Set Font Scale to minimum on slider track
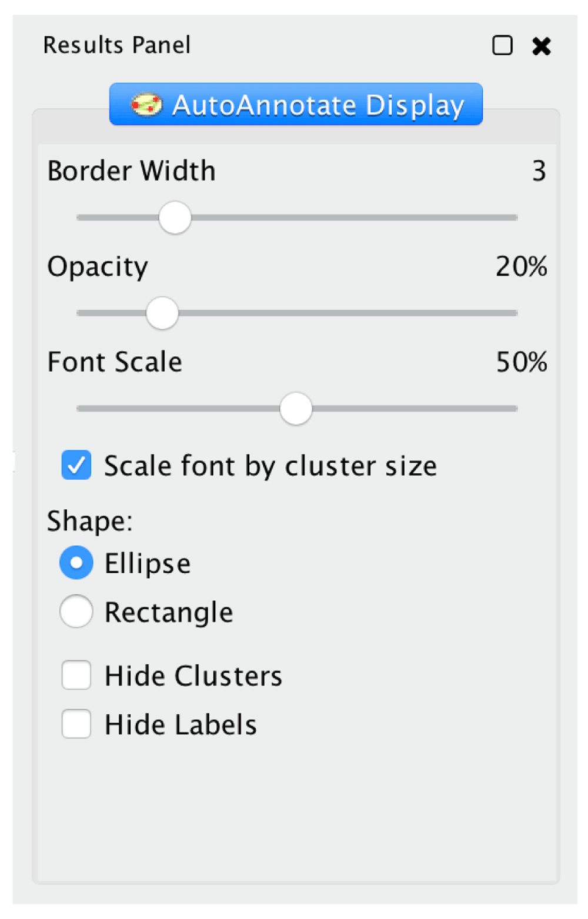588x919 pixels. tap(79, 408)
